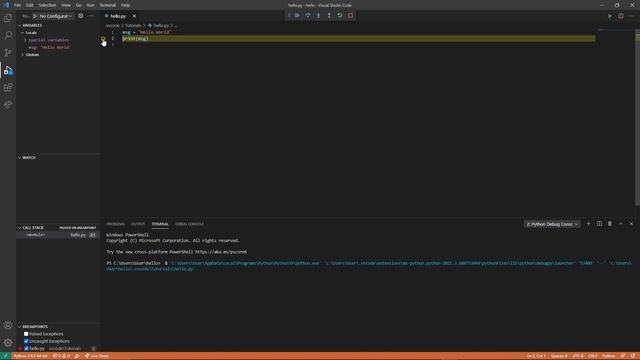Switch to the Debug Console tab

[189, 224]
